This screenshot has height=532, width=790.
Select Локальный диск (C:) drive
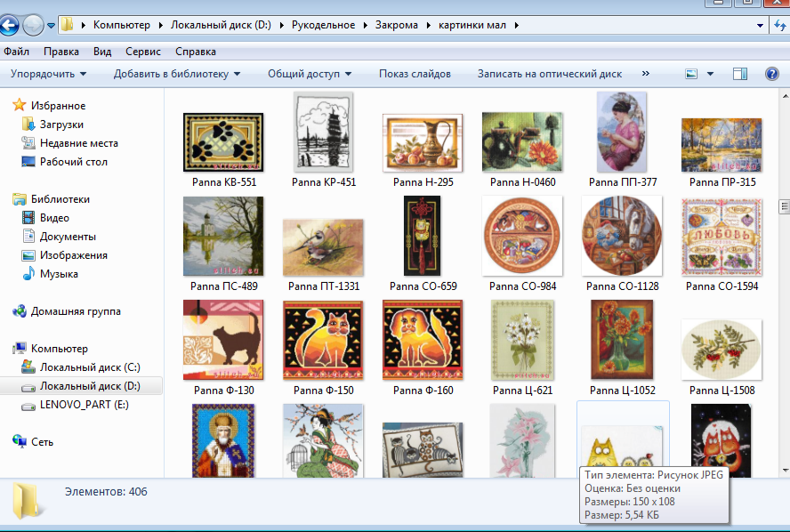[90, 367]
